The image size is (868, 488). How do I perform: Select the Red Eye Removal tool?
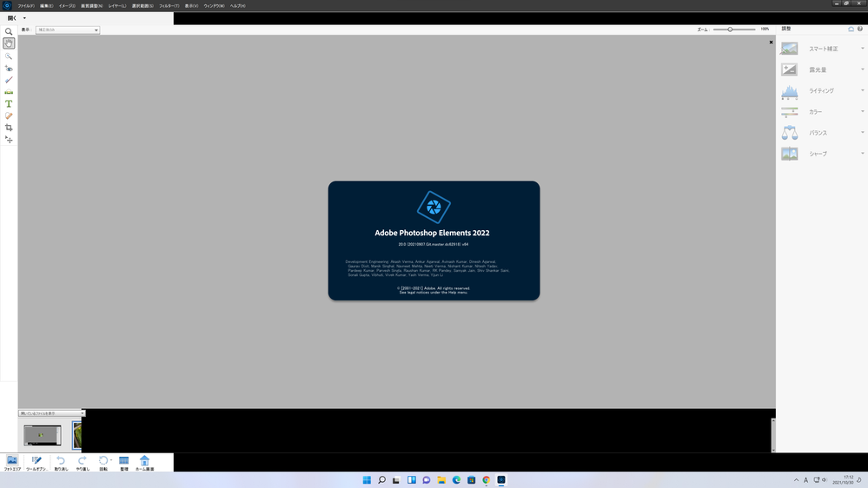pos(9,68)
